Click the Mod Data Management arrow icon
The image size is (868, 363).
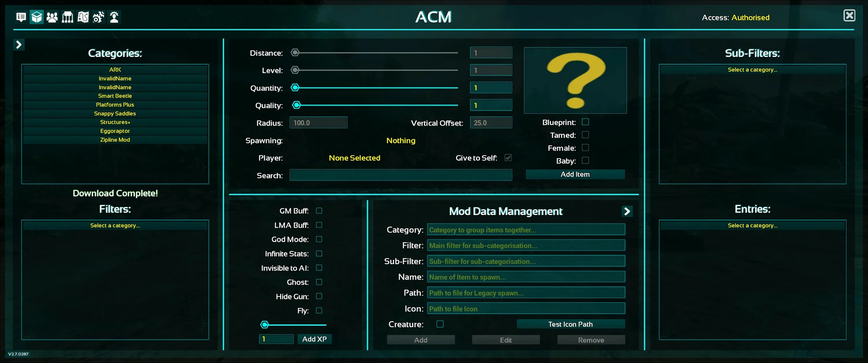coord(627,211)
